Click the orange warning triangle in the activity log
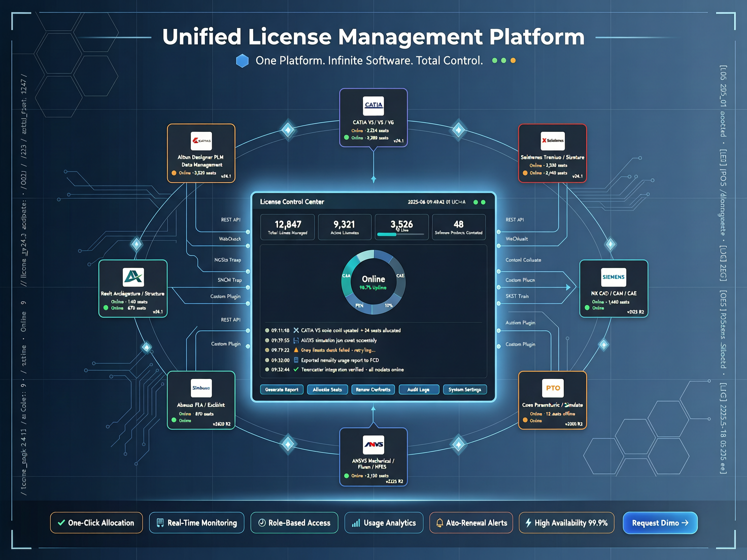The image size is (747, 560). pyautogui.click(x=296, y=350)
